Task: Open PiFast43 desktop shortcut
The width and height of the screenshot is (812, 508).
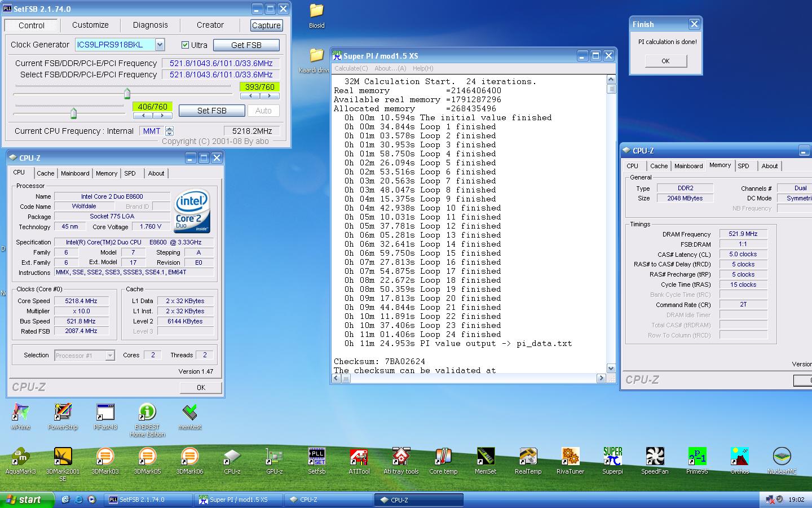Action: coord(105,417)
